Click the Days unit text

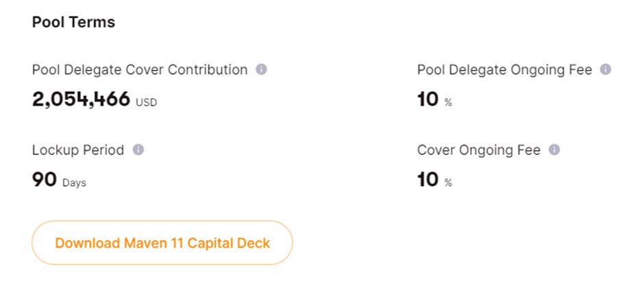point(75,183)
